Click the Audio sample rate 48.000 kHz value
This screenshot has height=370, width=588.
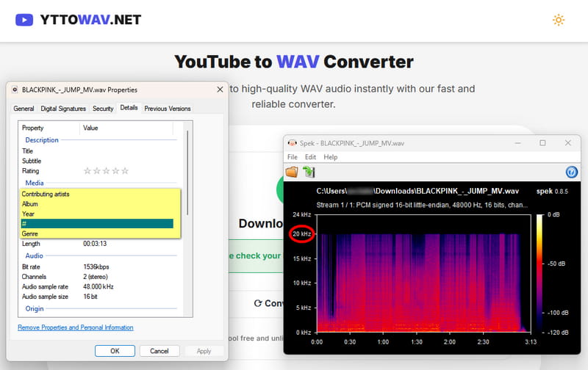coord(98,286)
